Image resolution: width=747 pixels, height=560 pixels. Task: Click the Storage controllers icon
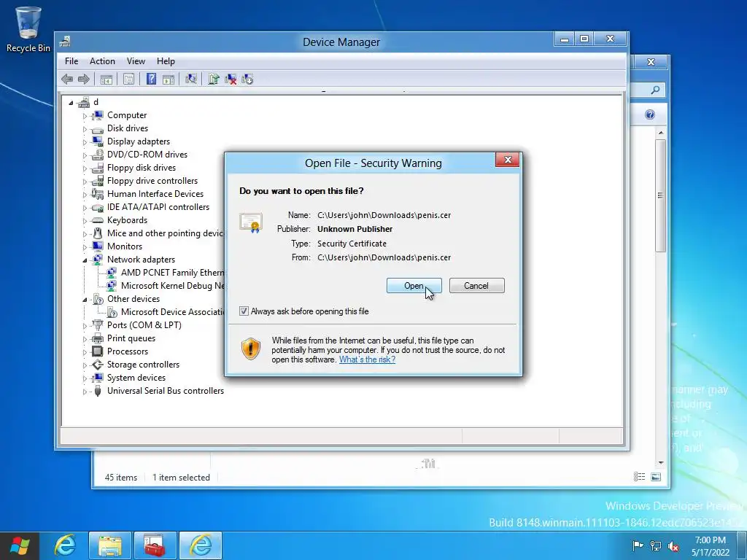[98, 365]
